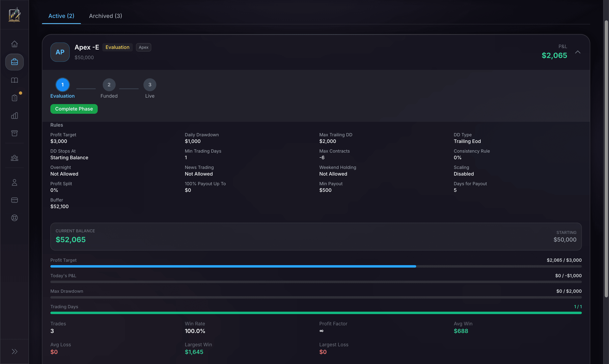Click the blue Profit Target progress bar
The height and width of the screenshot is (364, 609).
233,266
